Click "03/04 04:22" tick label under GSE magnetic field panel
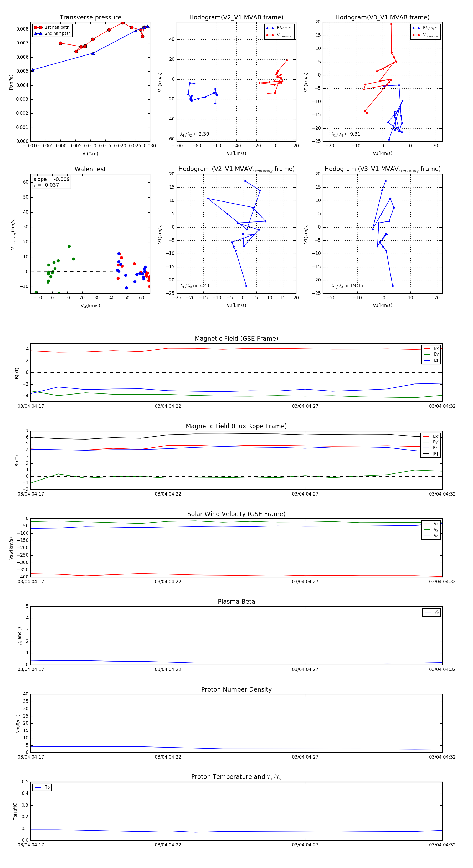This screenshot has height=868, width=473. pyautogui.click(x=168, y=406)
